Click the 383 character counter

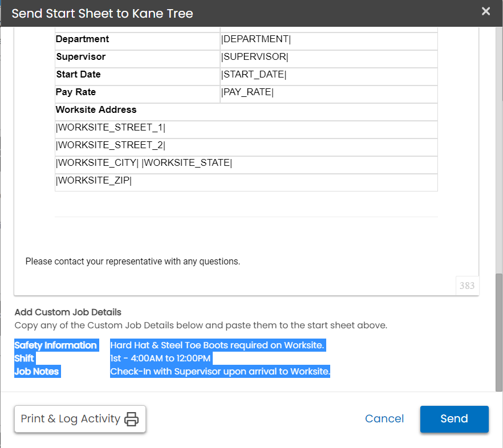click(x=467, y=286)
